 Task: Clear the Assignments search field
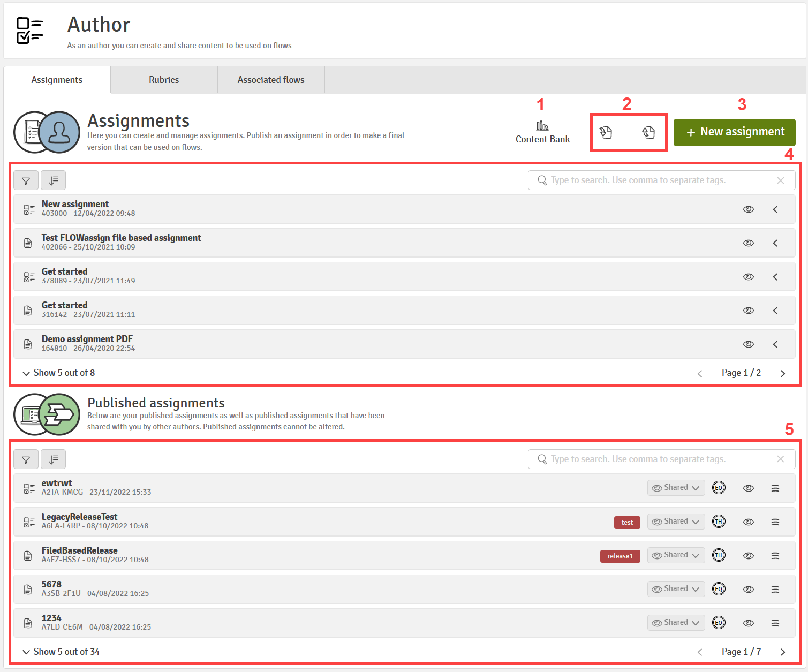point(781,180)
